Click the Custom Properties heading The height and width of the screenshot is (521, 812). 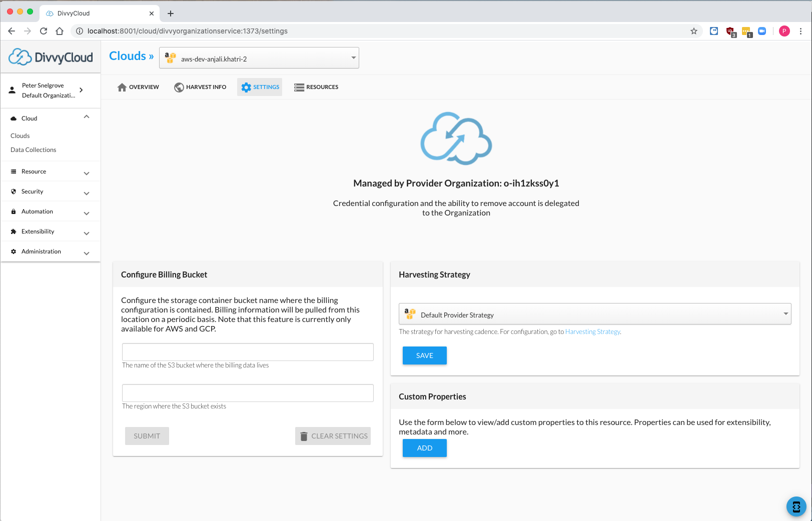[x=432, y=396]
